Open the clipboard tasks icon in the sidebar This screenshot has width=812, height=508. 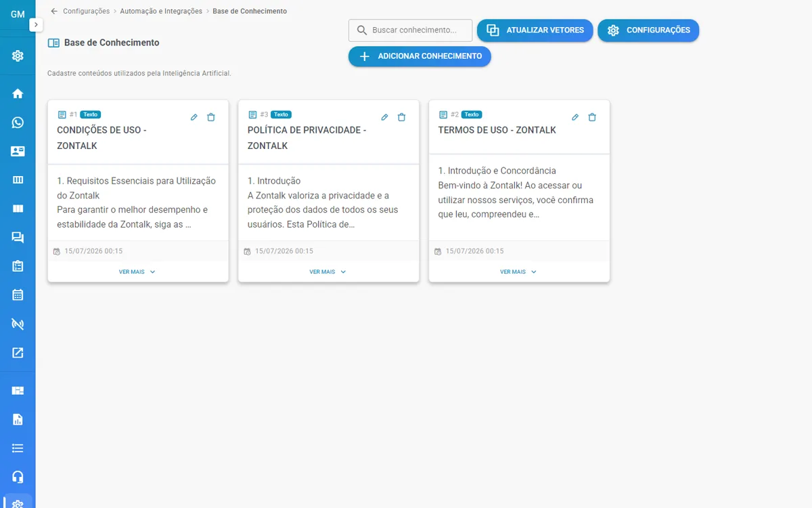click(x=18, y=266)
